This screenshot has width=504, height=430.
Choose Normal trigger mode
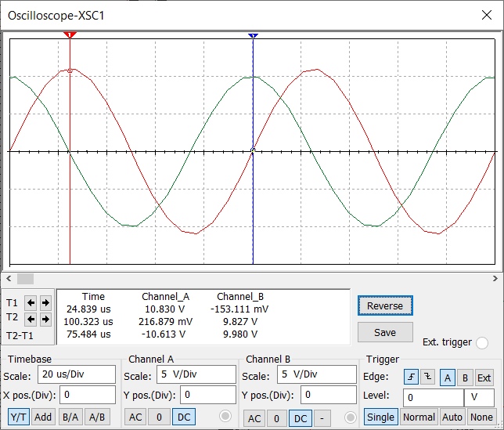419,417
